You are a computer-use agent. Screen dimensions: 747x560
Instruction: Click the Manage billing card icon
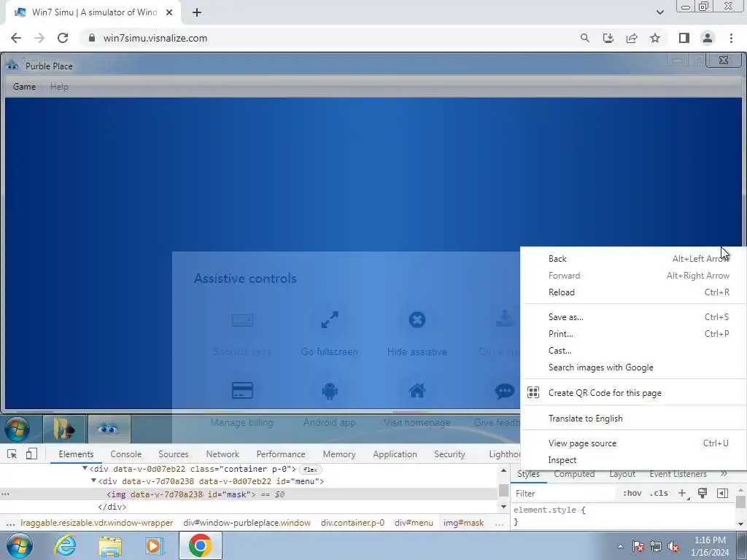pyautogui.click(x=242, y=391)
